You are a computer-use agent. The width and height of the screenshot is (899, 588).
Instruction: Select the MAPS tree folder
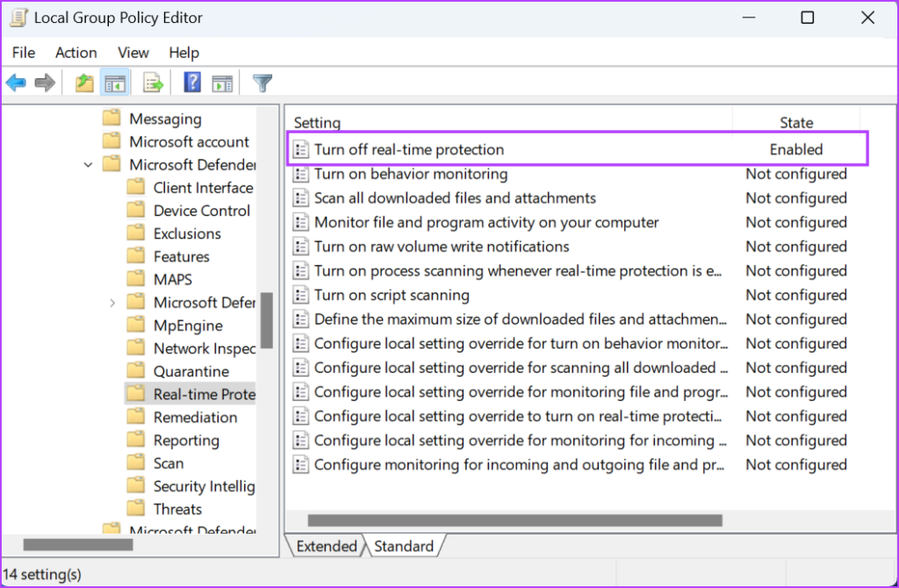coord(173,279)
